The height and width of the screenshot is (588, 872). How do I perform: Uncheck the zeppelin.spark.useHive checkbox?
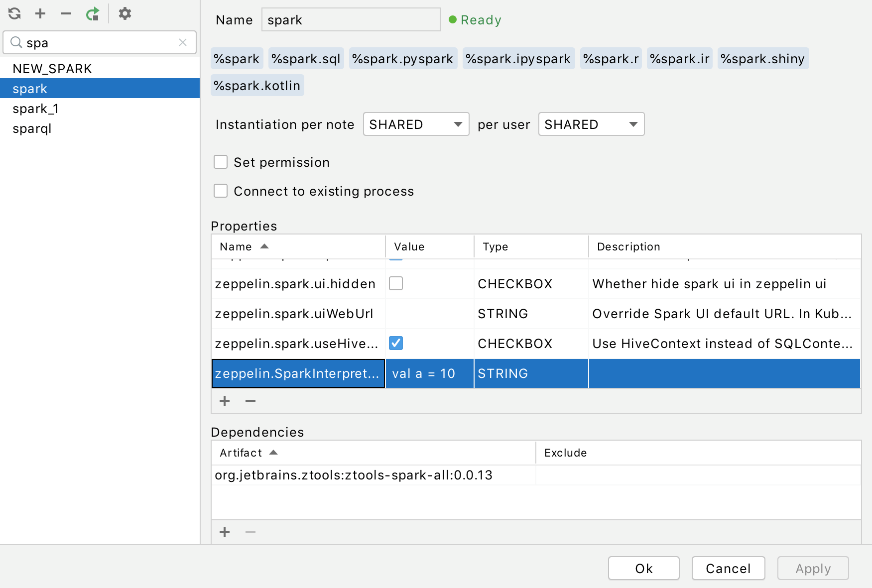pos(396,344)
